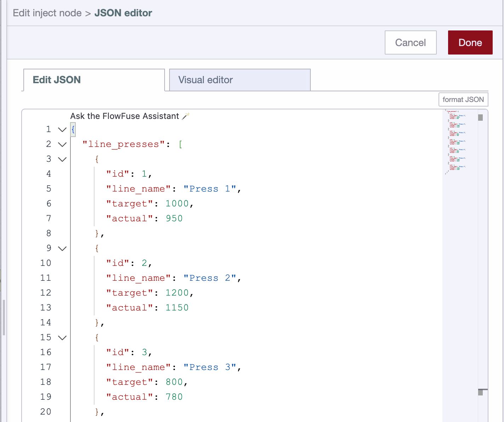This screenshot has height=422, width=504.
Task: Click the minimap slider handle near the top
Action: click(x=480, y=117)
